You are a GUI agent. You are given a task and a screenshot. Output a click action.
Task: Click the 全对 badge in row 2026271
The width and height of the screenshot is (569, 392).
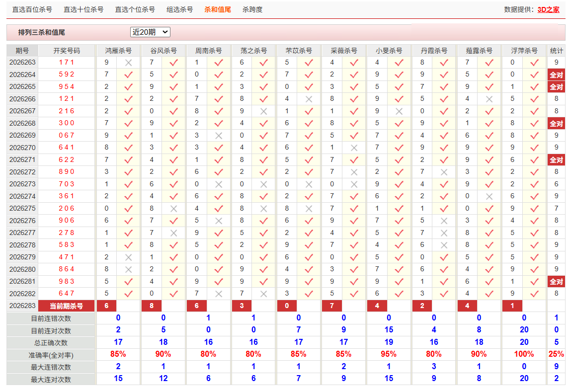pyautogui.click(x=556, y=159)
